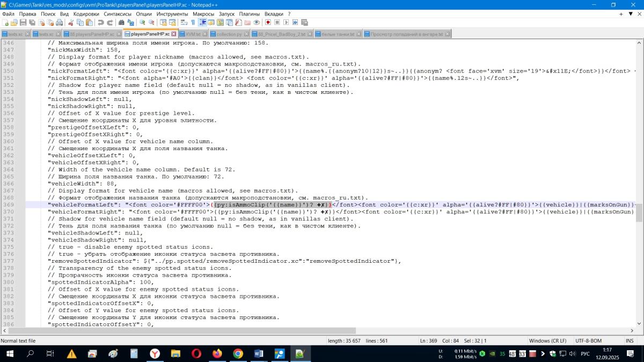Switch to the collection.py tab
Screen dimensions: 644x362
point(229,34)
